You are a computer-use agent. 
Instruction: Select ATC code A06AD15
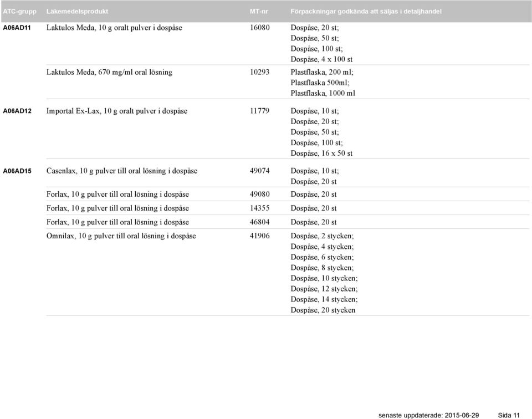(x=17, y=171)
